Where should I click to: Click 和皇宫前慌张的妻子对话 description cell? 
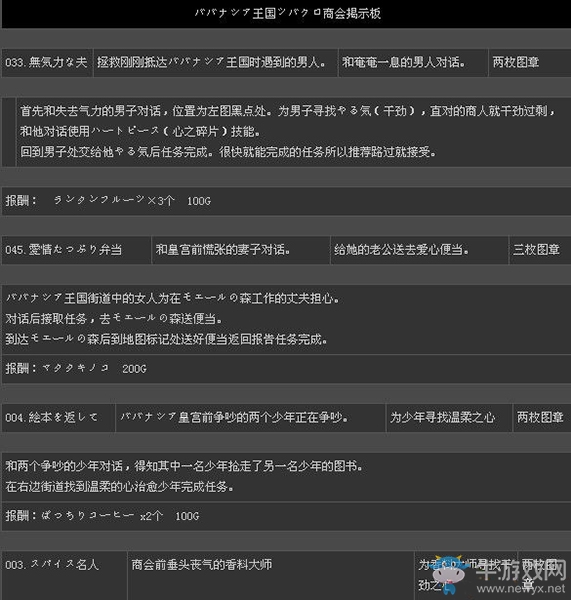coord(241,250)
